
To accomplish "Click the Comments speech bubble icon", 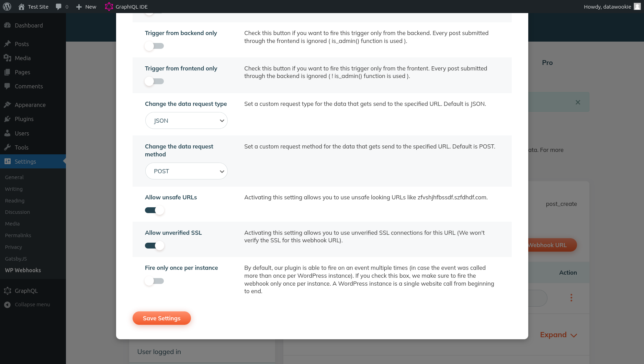I will (8, 86).
